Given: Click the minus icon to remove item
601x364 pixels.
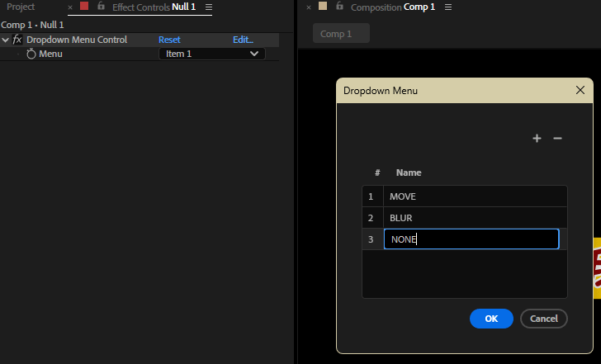Looking at the screenshot, I should pyautogui.click(x=557, y=139).
